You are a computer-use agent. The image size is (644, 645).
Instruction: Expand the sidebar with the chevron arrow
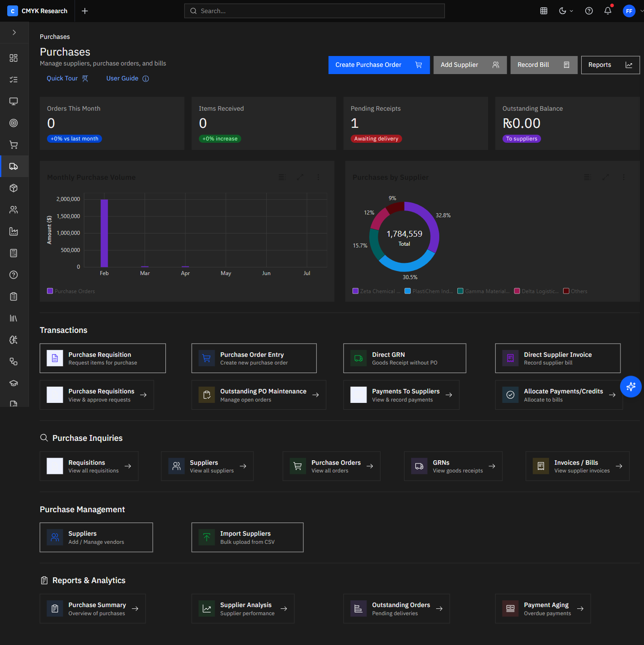pyautogui.click(x=14, y=33)
